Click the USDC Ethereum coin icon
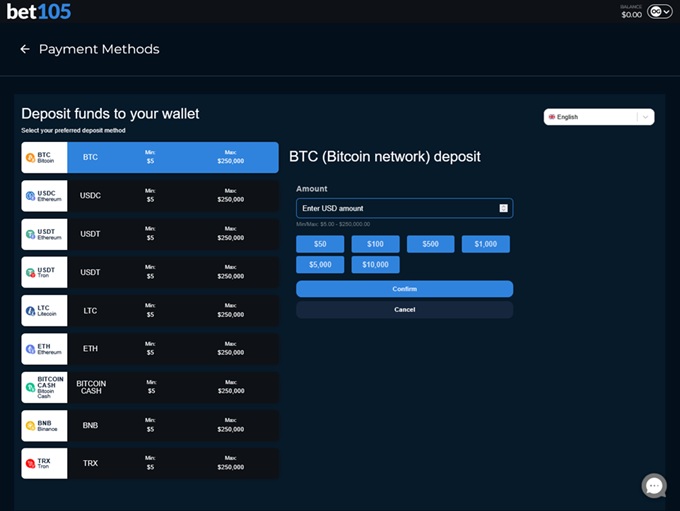The image size is (680, 511). (x=30, y=196)
